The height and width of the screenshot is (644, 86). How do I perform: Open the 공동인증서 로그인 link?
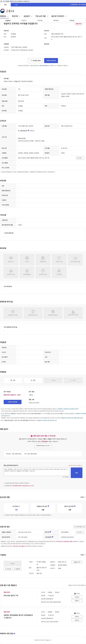pos(78,4)
